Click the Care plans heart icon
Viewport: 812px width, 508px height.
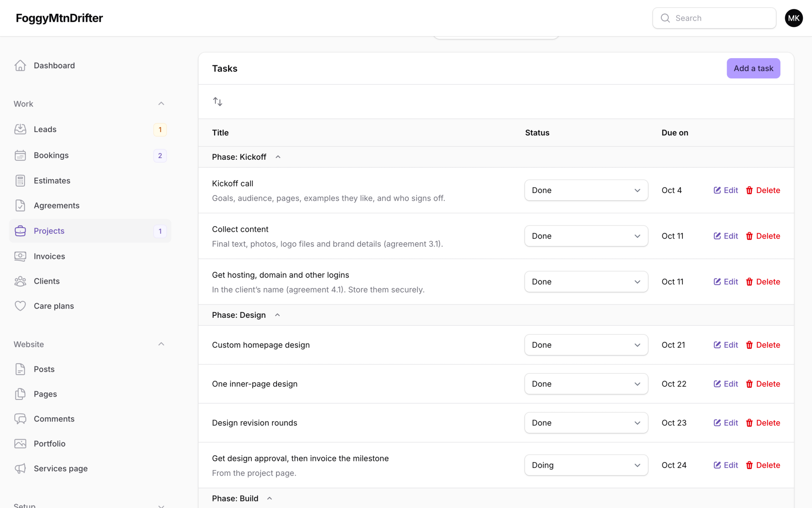[x=20, y=306]
